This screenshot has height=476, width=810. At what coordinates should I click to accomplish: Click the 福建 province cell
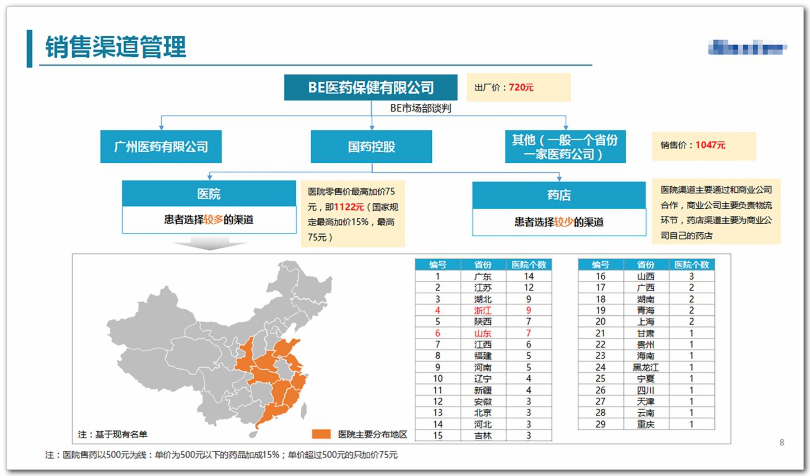pyautogui.click(x=483, y=356)
